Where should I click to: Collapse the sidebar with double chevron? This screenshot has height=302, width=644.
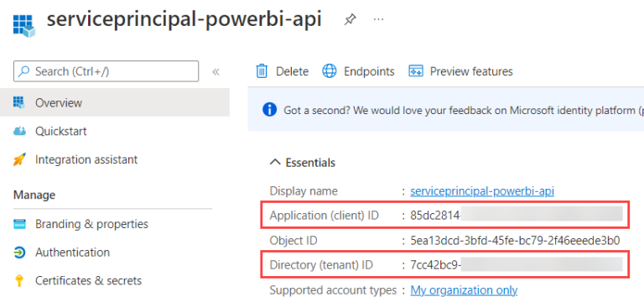216,72
